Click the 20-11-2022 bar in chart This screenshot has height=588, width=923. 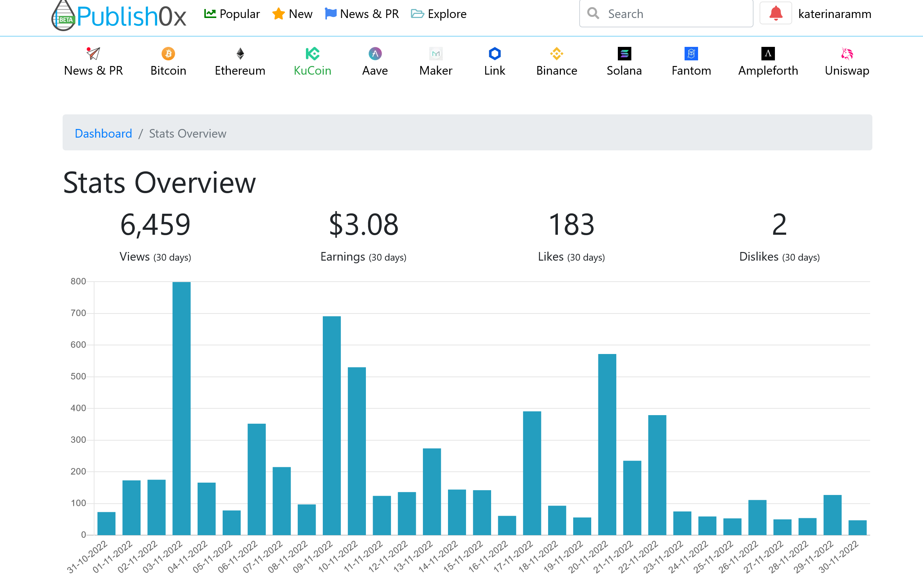click(607, 444)
